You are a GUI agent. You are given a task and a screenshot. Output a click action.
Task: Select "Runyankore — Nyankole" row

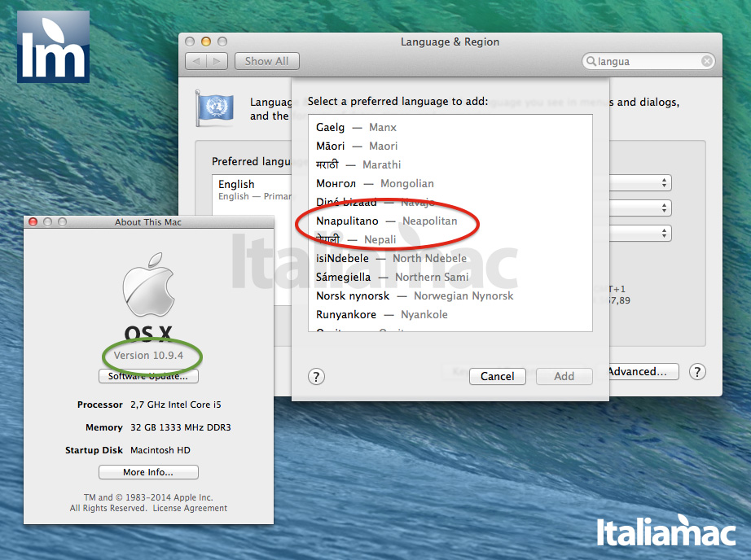click(450, 314)
